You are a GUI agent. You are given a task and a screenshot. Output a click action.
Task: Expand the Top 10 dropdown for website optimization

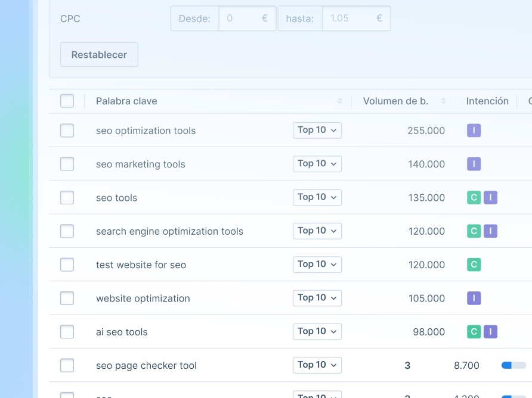[x=317, y=298]
